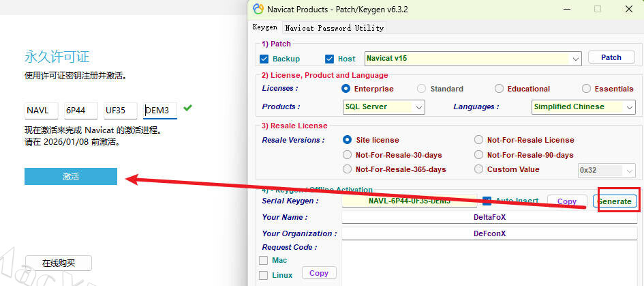
Task: Select the Educational license radio button
Action: pyautogui.click(x=500, y=89)
